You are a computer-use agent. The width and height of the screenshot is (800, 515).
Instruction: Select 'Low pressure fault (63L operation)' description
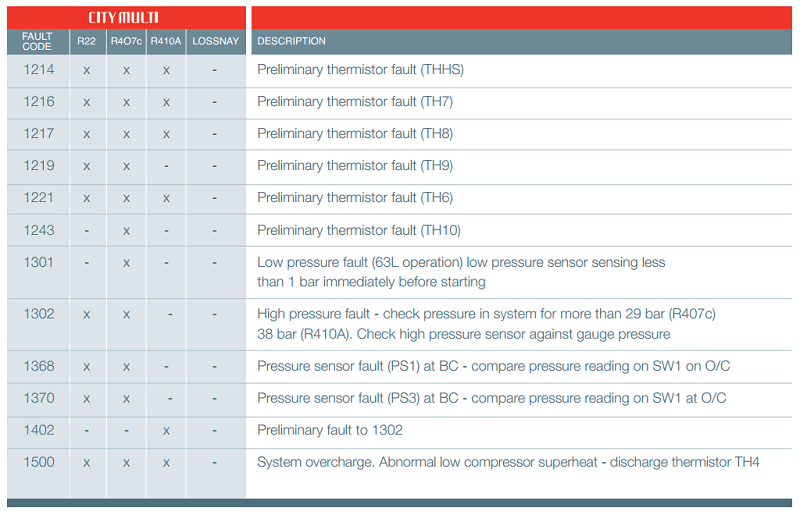461,272
